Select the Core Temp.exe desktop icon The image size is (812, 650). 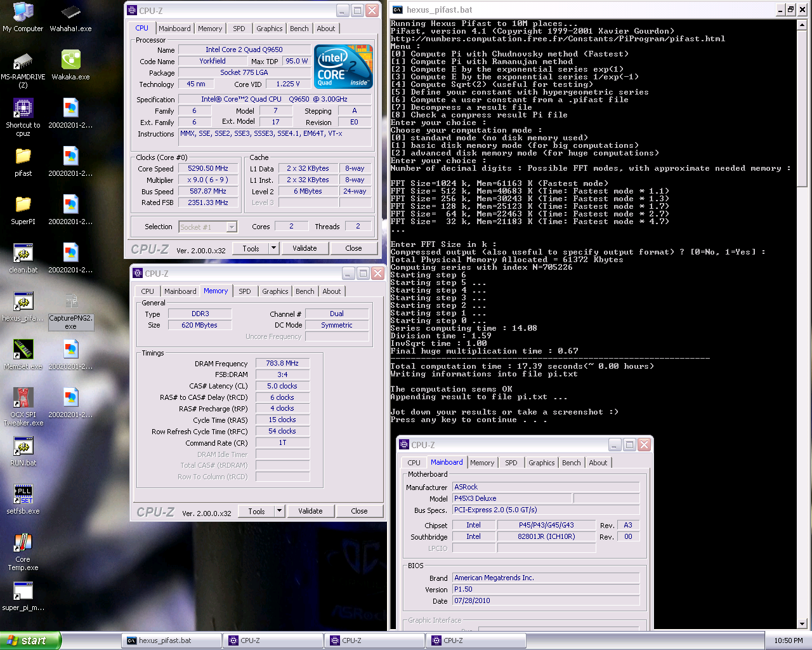click(x=23, y=552)
